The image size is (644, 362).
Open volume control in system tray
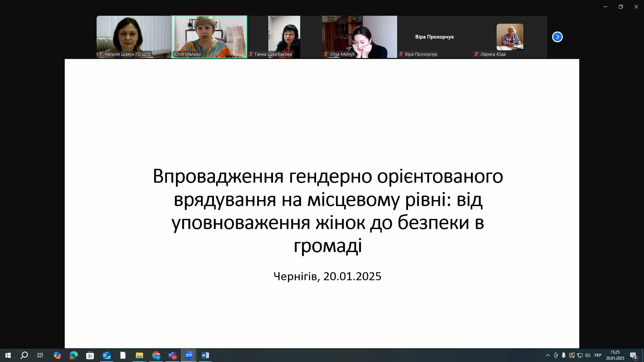(588, 355)
